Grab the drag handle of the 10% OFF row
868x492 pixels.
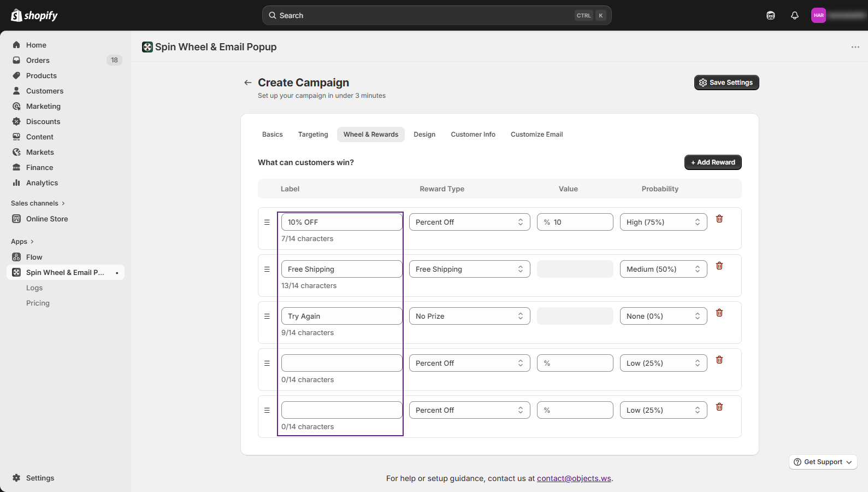267,222
